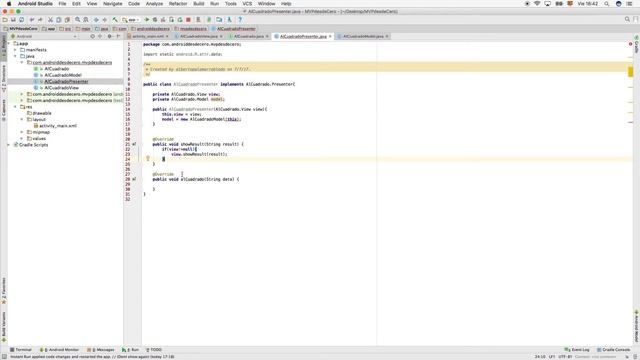640x360 pixels.
Task: Expand the values folder
Action: tap(22, 138)
